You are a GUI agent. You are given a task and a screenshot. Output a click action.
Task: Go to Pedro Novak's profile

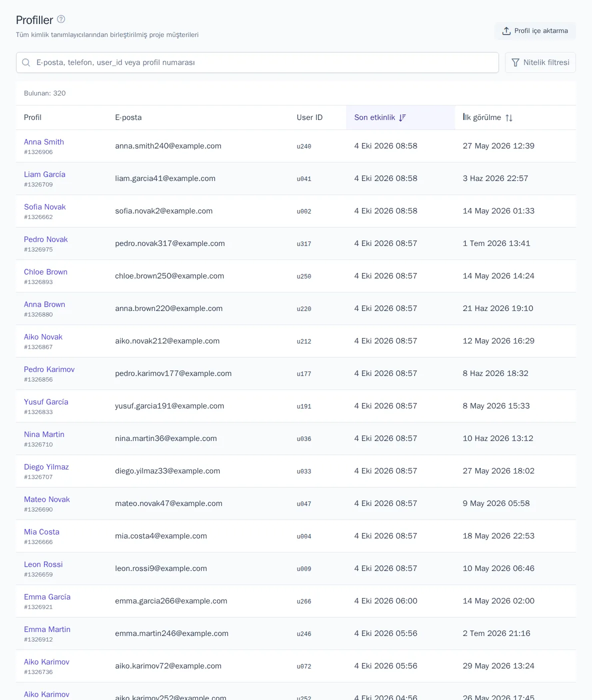click(x=46, y=239)
